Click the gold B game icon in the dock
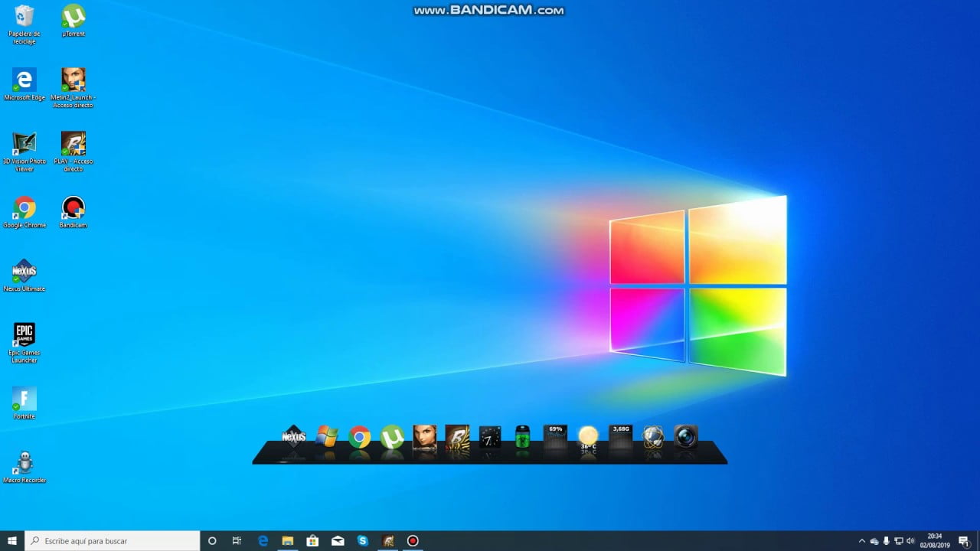 (457, 437)
